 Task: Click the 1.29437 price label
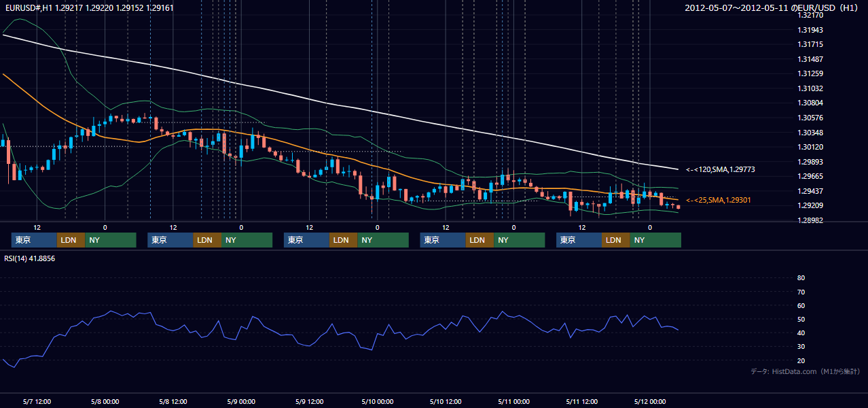click(x=810, y=191)
